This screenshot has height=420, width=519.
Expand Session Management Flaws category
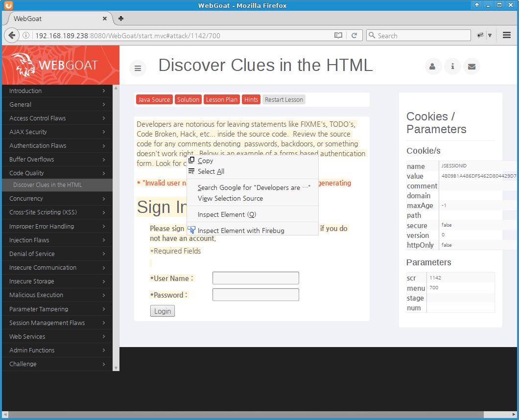(x=57, y=323)
